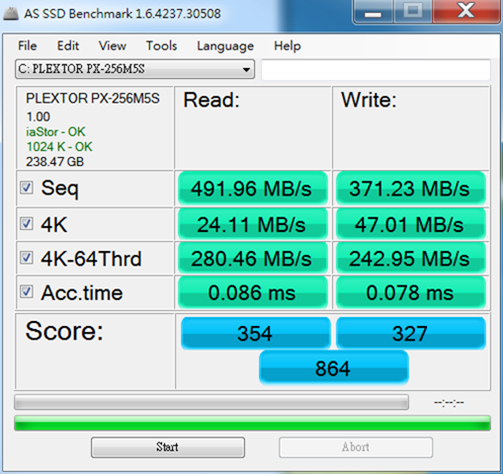Click the Read: column header
Screen dimensions: 503x474
click(x=211, y=100)
